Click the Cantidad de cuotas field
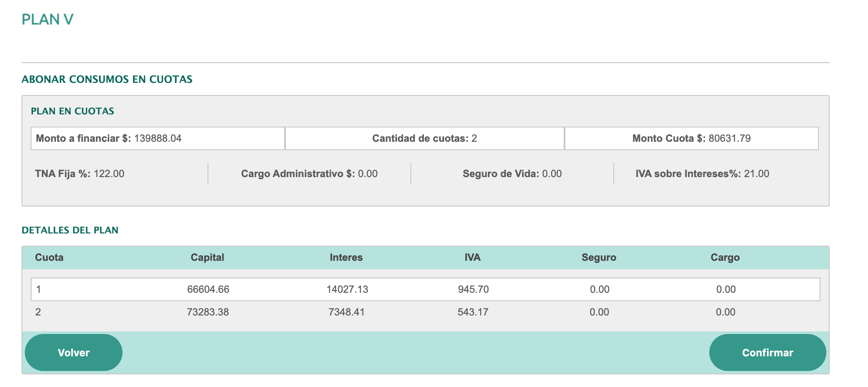The height and width of the screenshot is (387, 868). [x=424, y=138]
